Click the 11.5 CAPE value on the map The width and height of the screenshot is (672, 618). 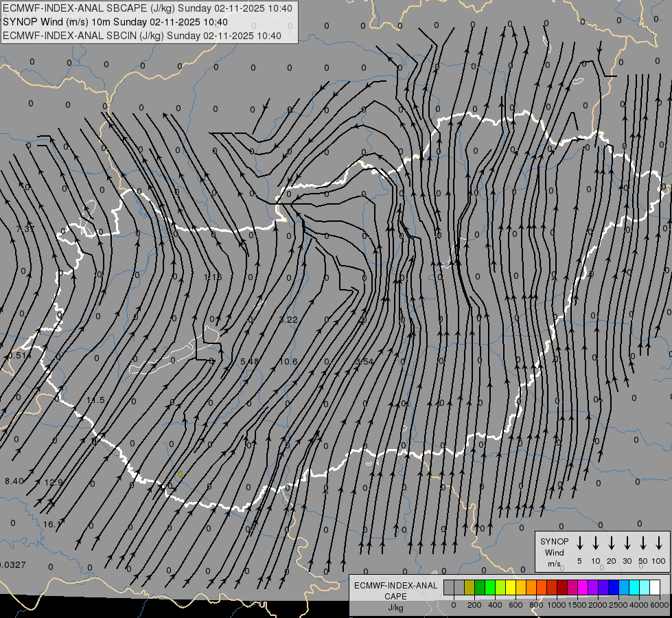pos(95,400)
